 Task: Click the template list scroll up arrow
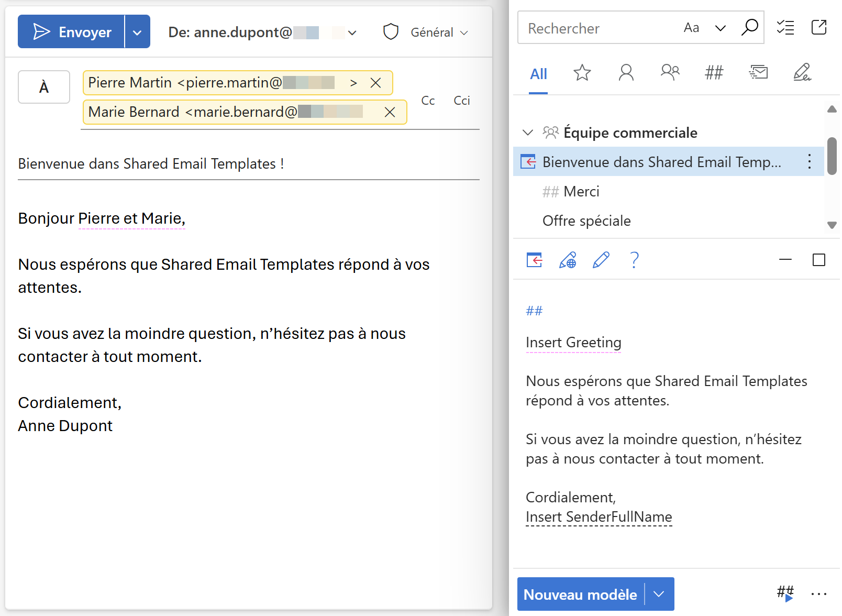832,109
